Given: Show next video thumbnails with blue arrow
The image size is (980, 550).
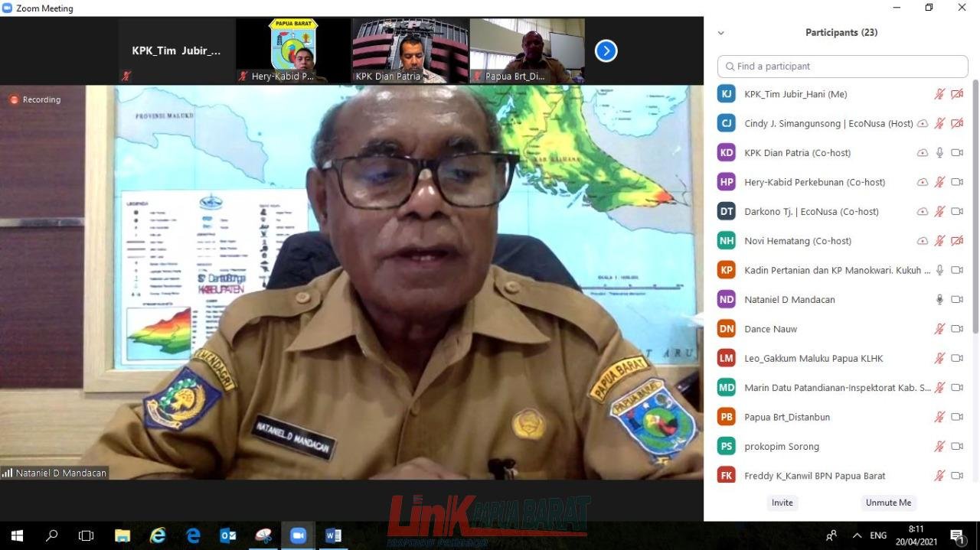Looking at the screenshot, I should pos(606,51).
